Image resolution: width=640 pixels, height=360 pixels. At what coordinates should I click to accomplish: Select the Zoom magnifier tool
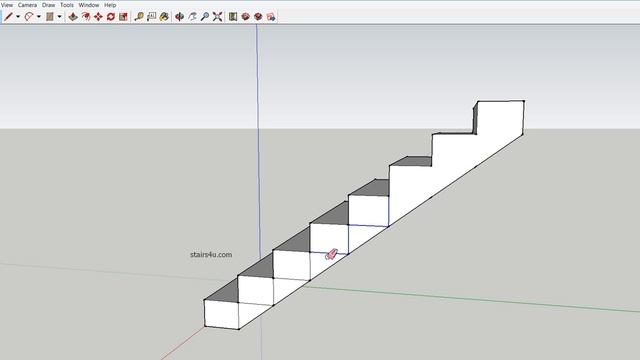(x=205, y=17)
